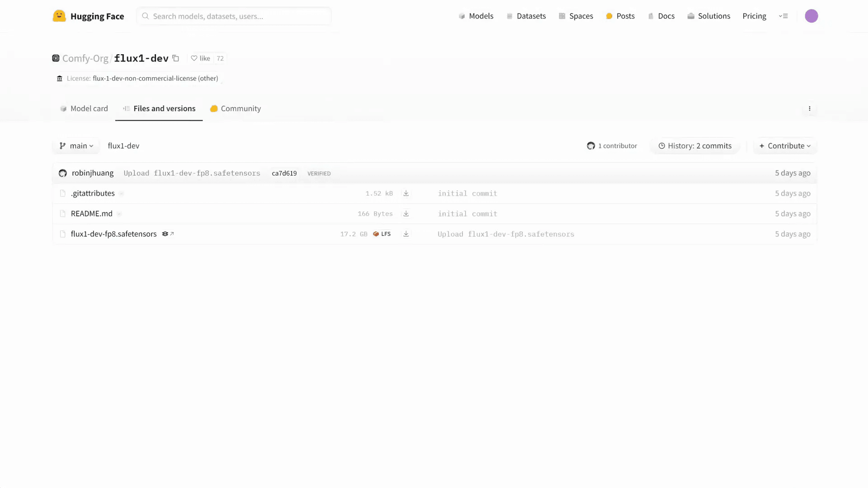Click the download icon for .gitattributes
This screenshot has width=868, height=488.
point(406,193)
